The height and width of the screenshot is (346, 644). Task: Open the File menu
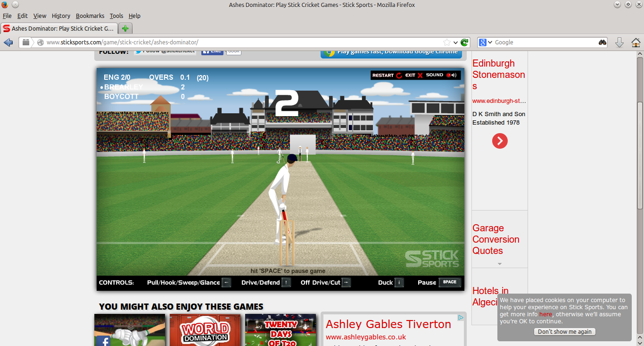[7, 16]
